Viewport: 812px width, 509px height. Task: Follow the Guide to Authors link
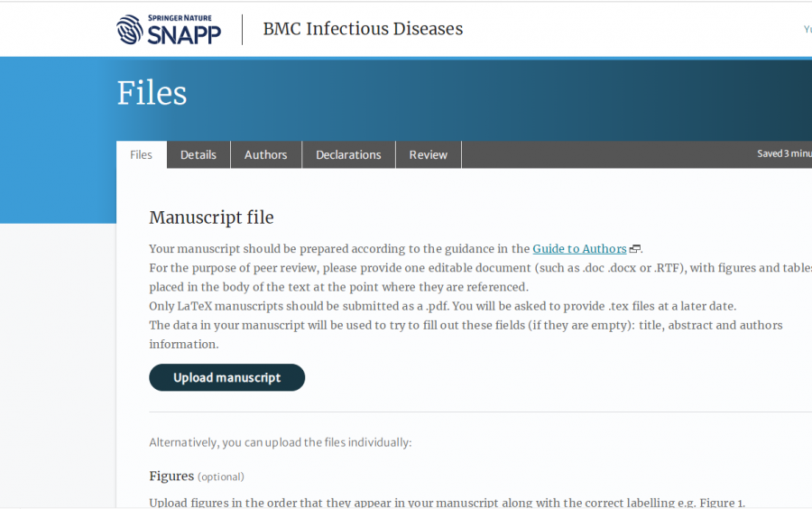pyautogui.click(x=579, y=249)
